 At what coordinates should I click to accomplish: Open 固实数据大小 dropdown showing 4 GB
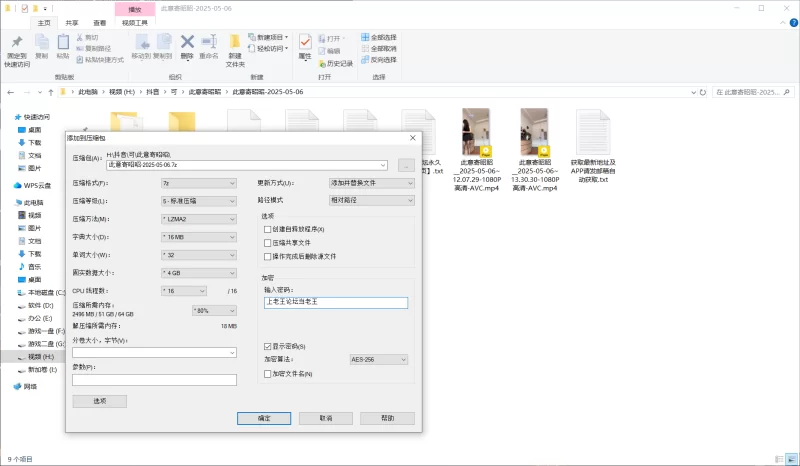[x=199, y=273]
